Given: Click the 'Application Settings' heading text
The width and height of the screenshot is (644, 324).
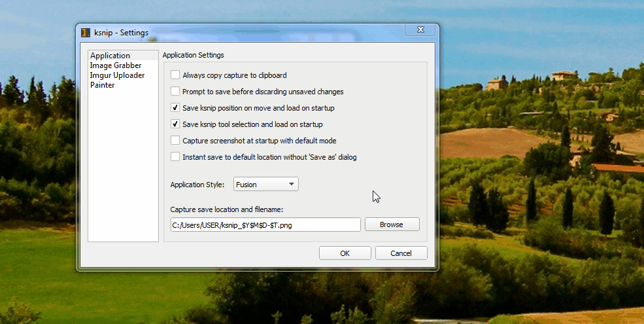Looking at the screenshot, I should pyautogui.click(x=193, y=55).
